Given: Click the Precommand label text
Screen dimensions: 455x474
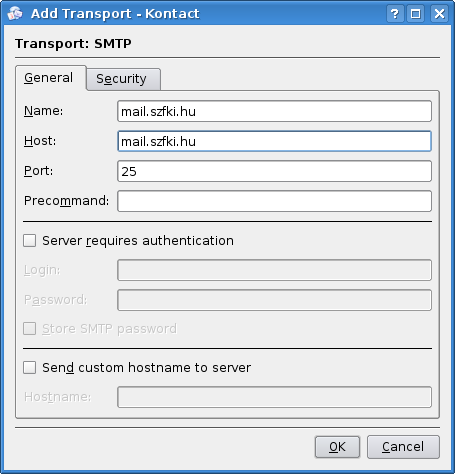Looking at the screenshot, I should [66, 201].
